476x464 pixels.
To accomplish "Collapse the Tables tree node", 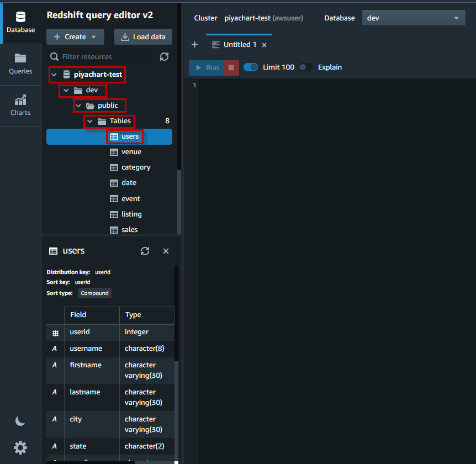I will [89, 121].
